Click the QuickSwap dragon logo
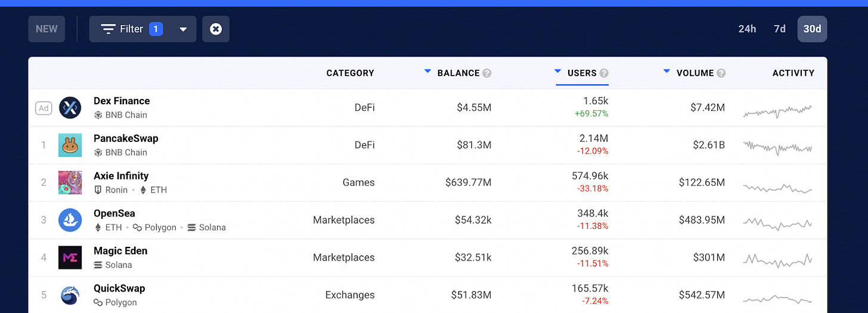The height and width of the screenshot is (313, 868). point(70,295)
